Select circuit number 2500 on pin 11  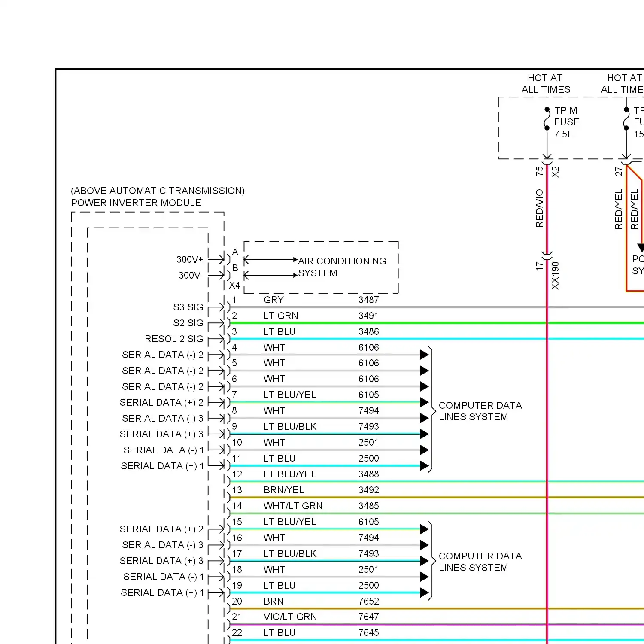pyautogui.click(x=369, y=458)
